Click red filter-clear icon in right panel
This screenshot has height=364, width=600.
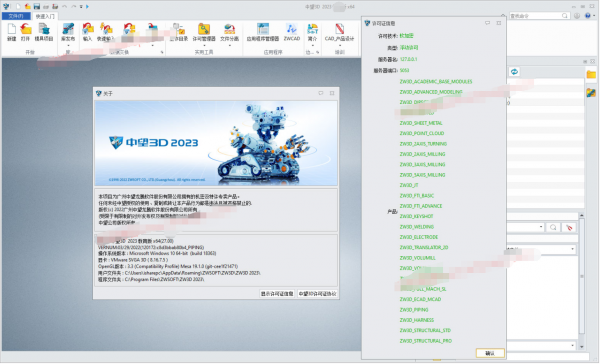click(569, 227)
